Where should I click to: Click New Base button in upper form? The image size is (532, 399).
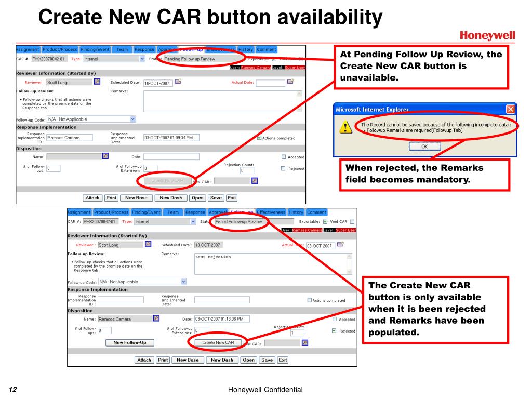(x=136, y=198)
